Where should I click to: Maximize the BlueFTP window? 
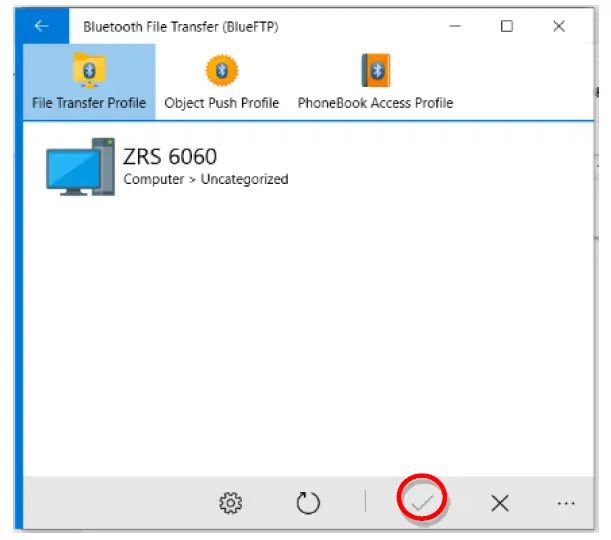[x=507, y=26]
